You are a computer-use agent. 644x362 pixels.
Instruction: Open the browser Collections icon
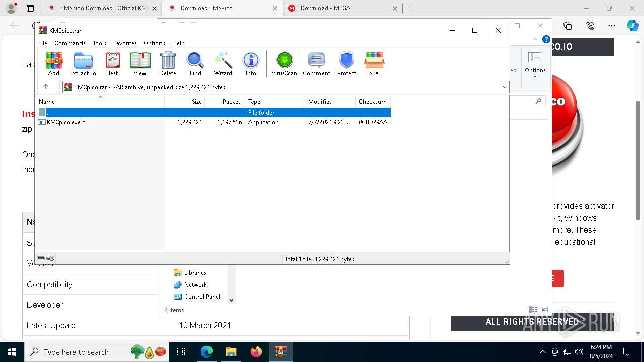(568, 26)
